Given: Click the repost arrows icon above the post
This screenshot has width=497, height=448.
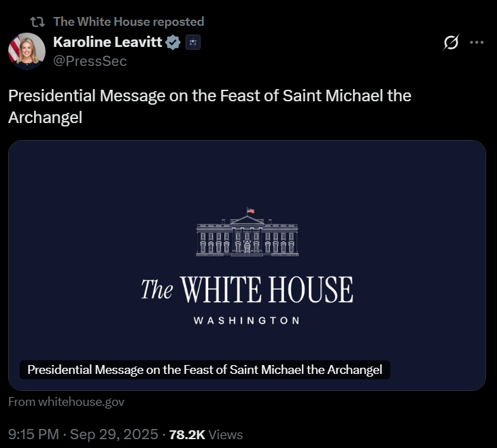Looking at the screenshot, I should click(38, 22).
